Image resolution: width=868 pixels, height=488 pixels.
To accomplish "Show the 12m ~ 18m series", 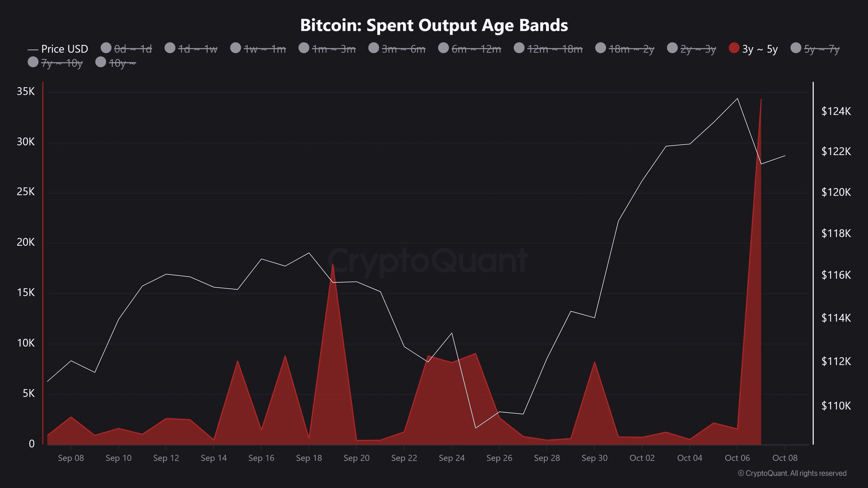I will pyautogui.click(x=519, y=48).
